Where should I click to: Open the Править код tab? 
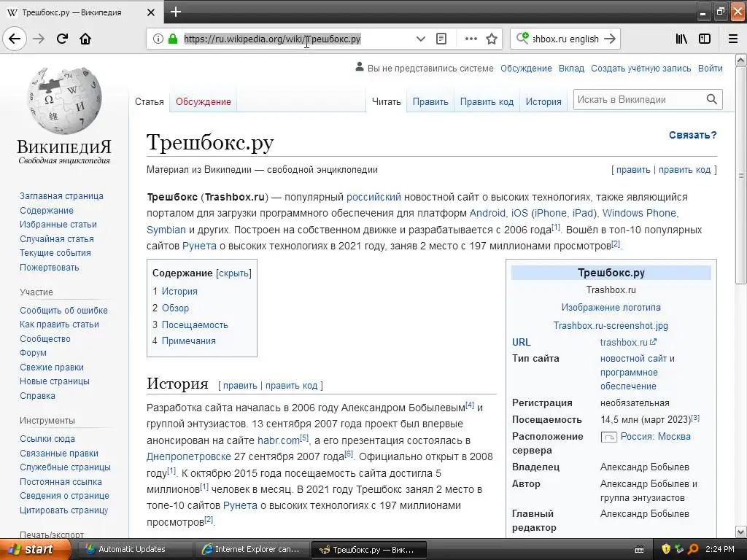[x=487, y=101]
